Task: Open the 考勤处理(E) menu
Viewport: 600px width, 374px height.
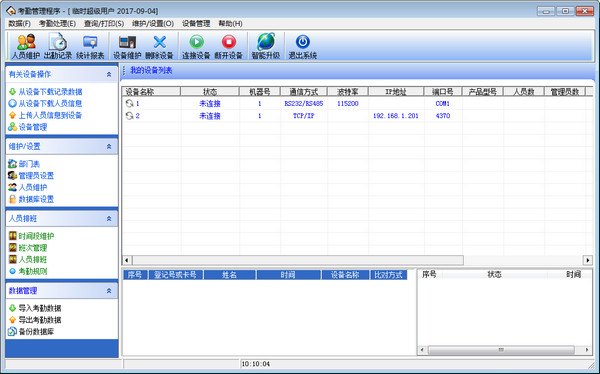Action: click(x=57, y=23)
